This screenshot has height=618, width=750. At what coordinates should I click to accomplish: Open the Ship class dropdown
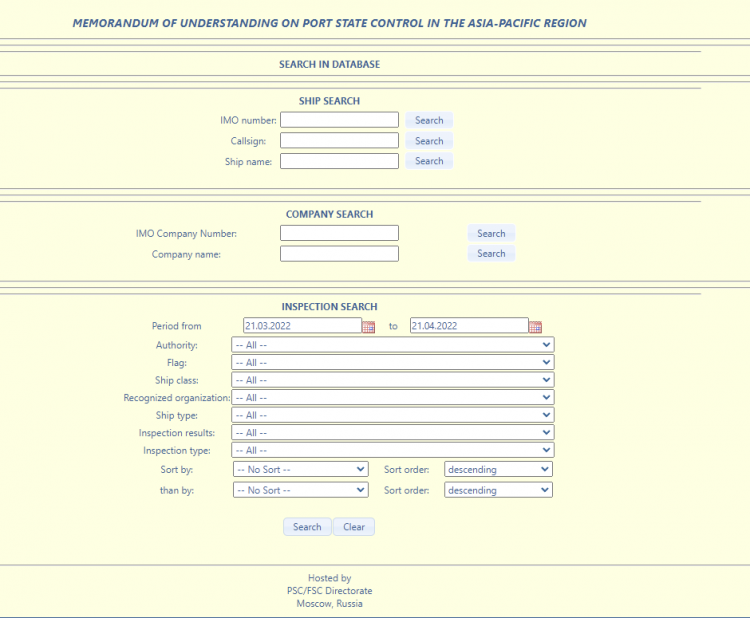393,380
